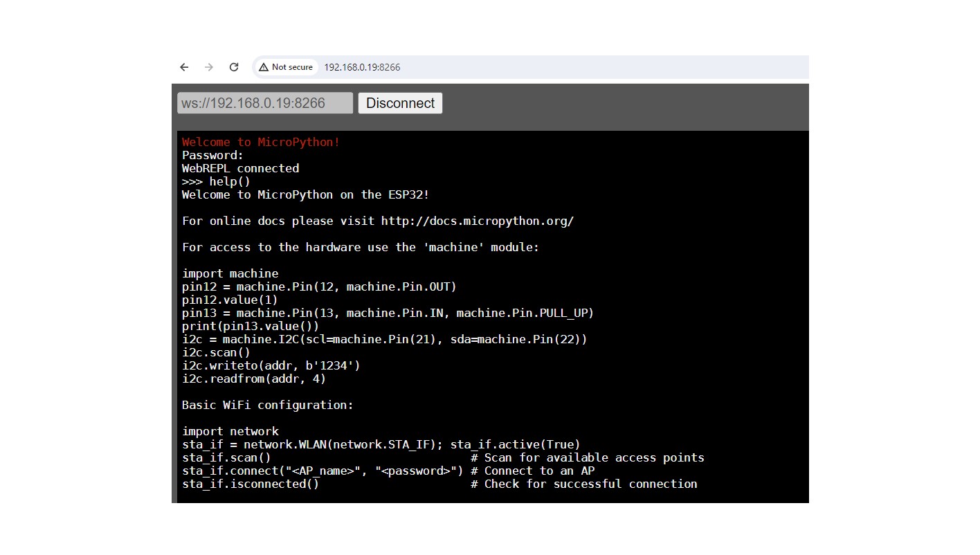Open the Not secure site warning badge

tap(286, 67)
